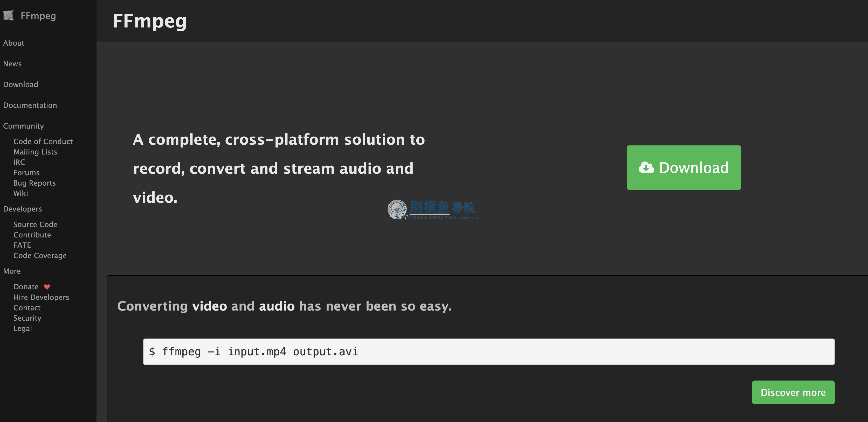Open the FATE link under Developers
The image size is (868, 422).
(x=22, y=245)
